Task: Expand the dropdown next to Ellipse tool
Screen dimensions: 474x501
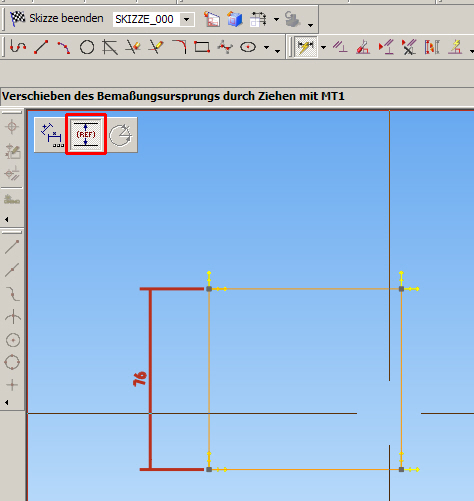Action: point(266,47)
